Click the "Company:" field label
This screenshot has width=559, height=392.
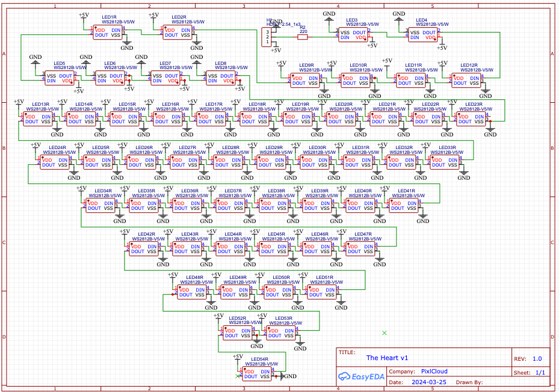click(402, 372)
